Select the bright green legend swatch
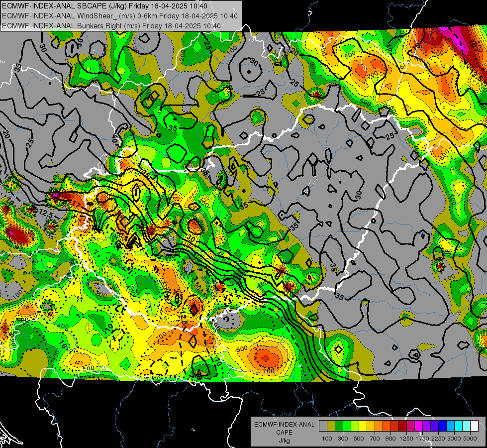487x448 pixels. [347, 426]
